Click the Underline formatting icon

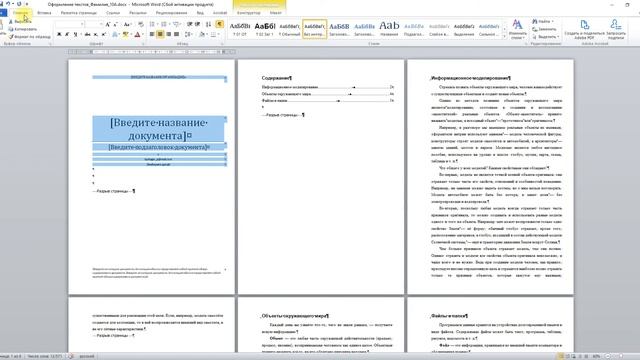pos(75,34)
